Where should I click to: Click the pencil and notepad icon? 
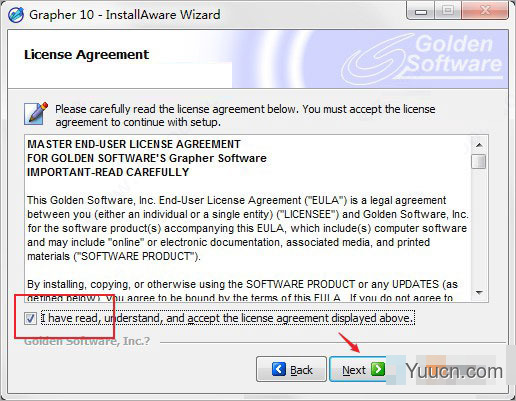click(x=36, y=114)
